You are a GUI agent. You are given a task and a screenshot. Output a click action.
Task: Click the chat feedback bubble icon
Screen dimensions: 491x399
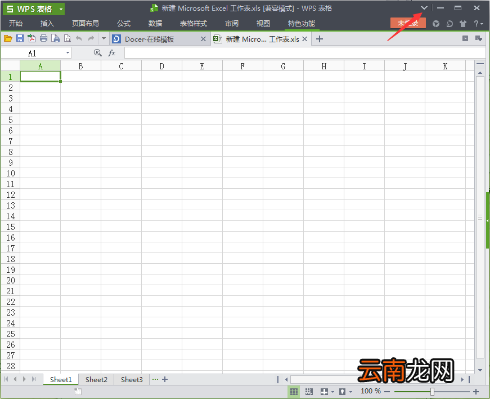pos(449,24)
